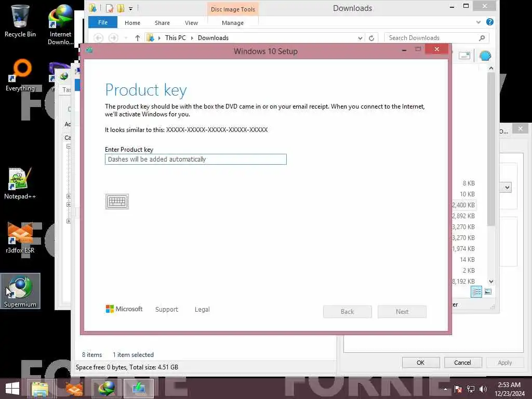Click the search magnifier icon in Explorer
Screen dimensions: 532x399
click(482, 37)
